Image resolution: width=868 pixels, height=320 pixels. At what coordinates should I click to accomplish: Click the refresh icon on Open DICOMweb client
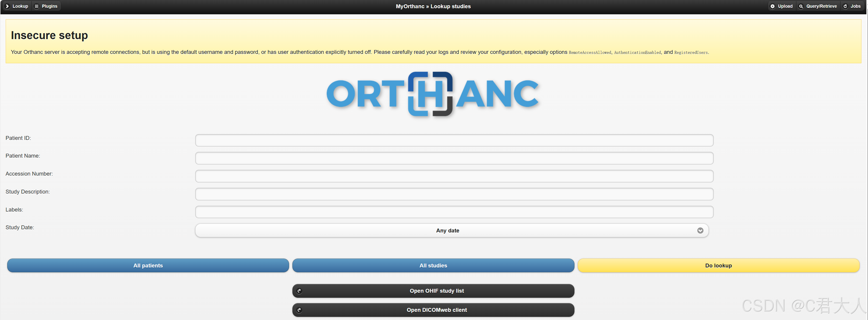299,310
